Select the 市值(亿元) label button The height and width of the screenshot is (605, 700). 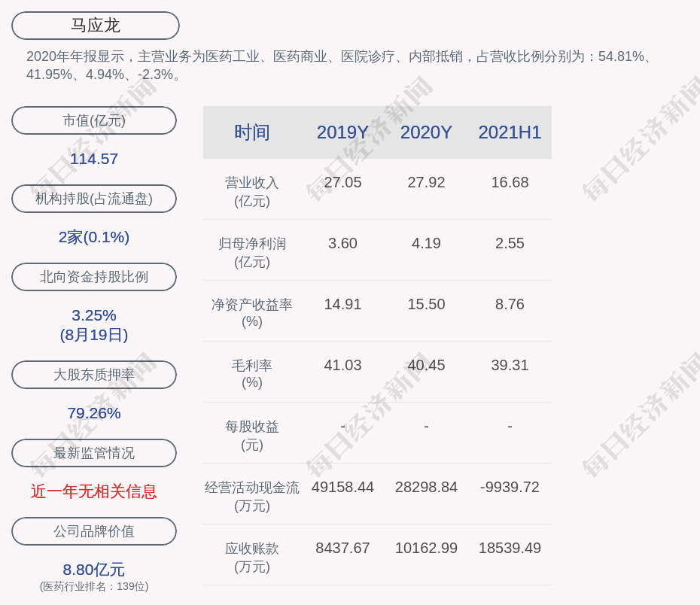94,120
